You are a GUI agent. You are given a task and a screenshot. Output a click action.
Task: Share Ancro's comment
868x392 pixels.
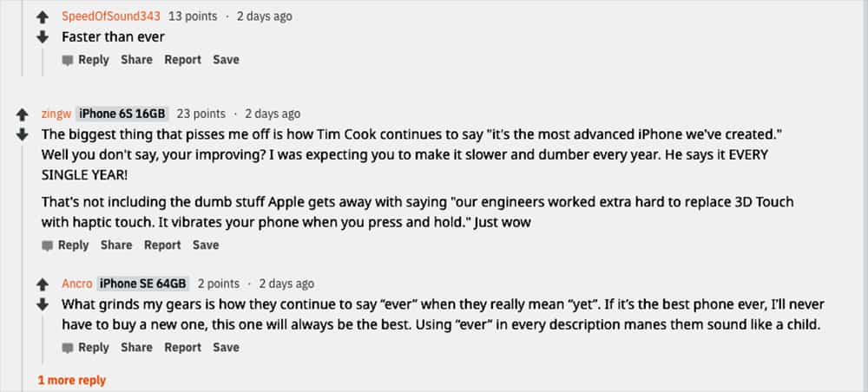click(136, 348)
